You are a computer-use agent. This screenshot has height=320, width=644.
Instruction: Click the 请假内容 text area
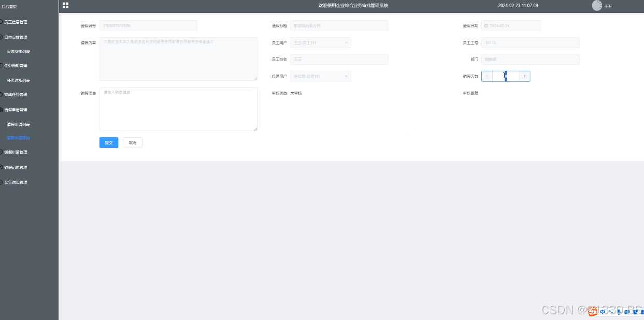coord(179,59)
